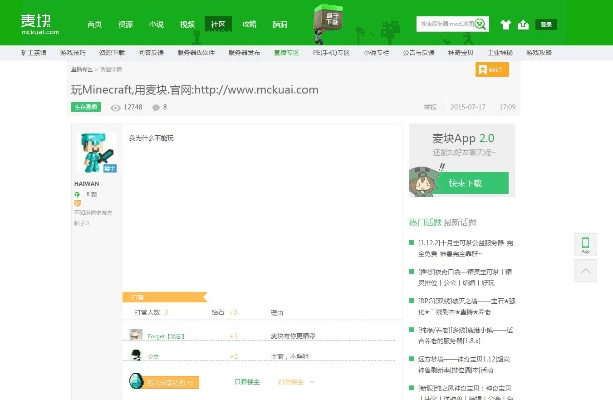This screenshot has height=400, width=613.
Task: Open the upload arrow icon
Action: point(523,25)
